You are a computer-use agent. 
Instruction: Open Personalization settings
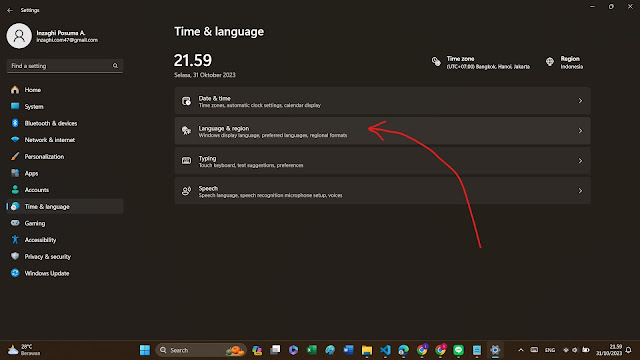tap(65, 157)
